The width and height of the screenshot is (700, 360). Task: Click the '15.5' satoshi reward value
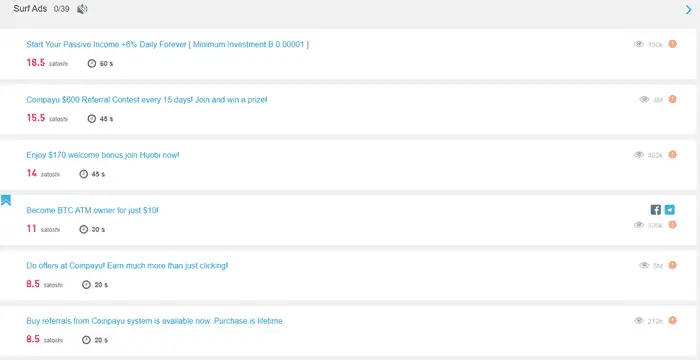(36, 118)
